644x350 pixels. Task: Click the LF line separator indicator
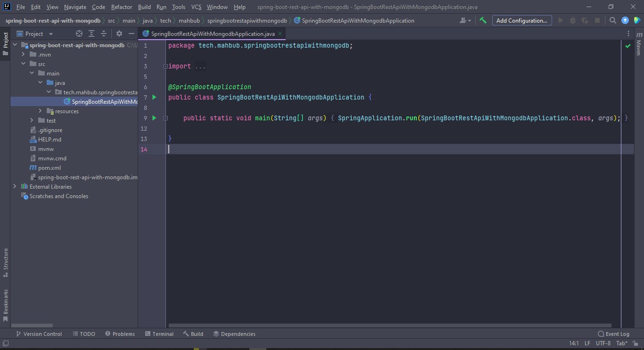pos(587,343)
